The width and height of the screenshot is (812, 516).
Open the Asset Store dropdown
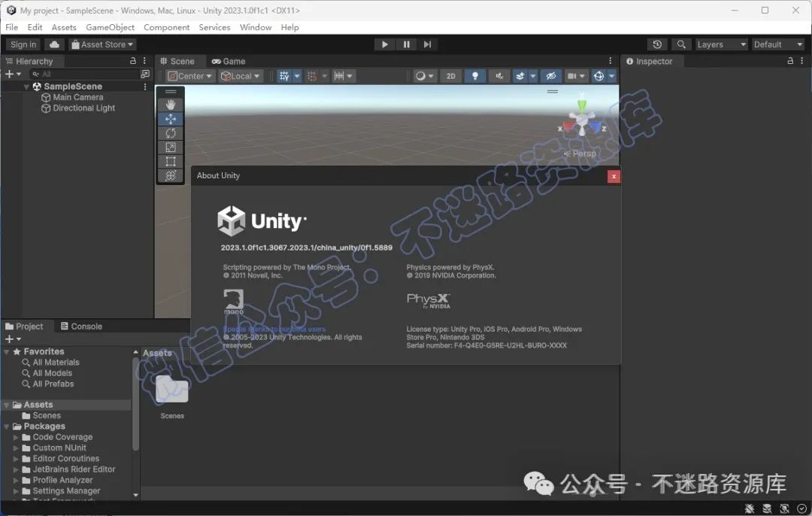[x=102, y=44]
